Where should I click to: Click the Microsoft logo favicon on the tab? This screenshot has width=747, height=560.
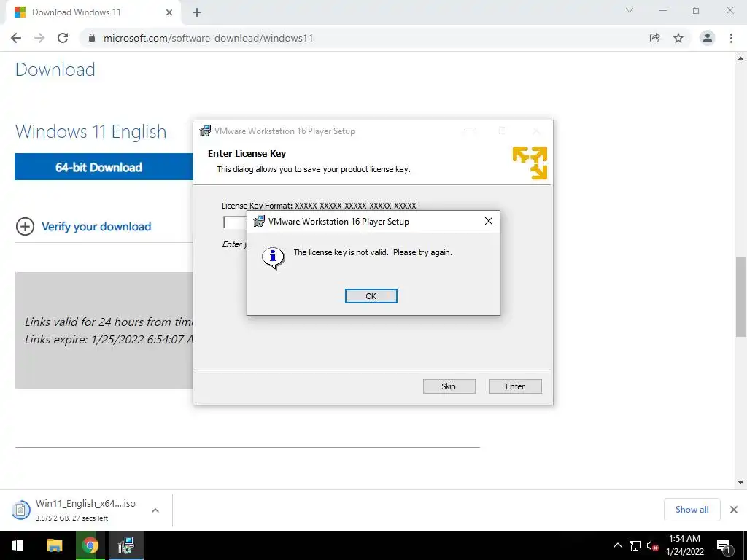click(20, 12)
